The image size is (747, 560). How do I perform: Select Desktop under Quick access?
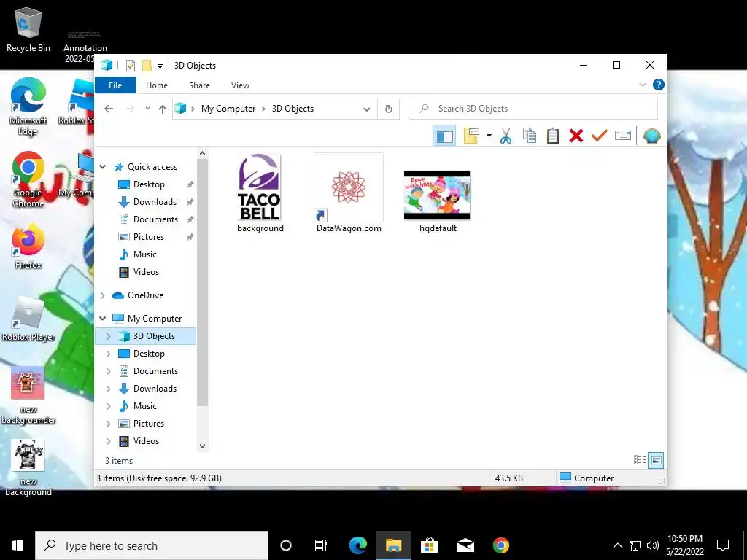coord(149,184)
